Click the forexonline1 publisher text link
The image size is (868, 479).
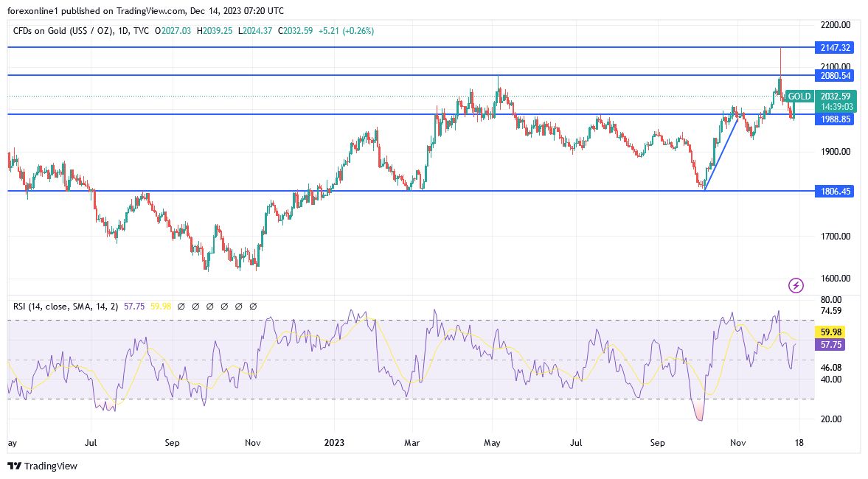[31, 10]
